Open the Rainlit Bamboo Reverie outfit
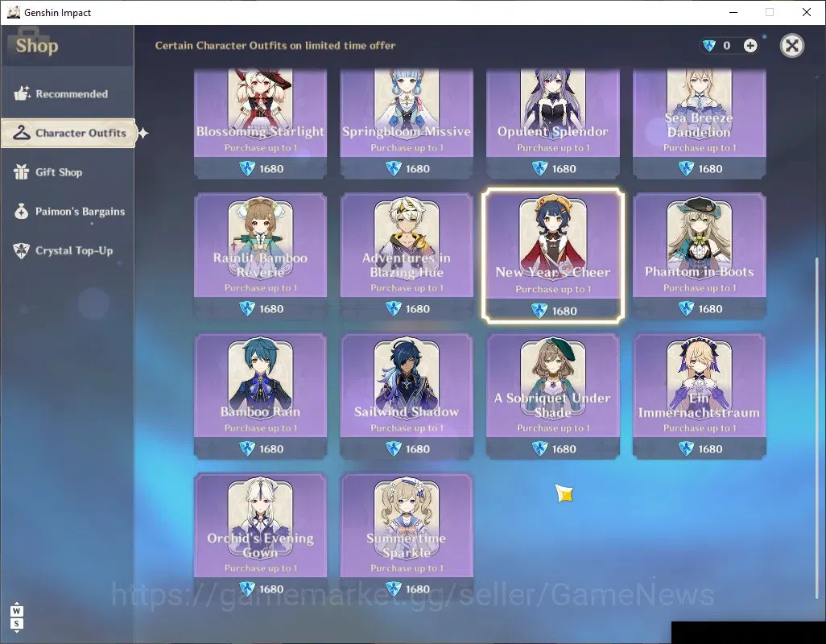Image resolution: width=826 pixels, height=644 pixels. tap(260, 256)
